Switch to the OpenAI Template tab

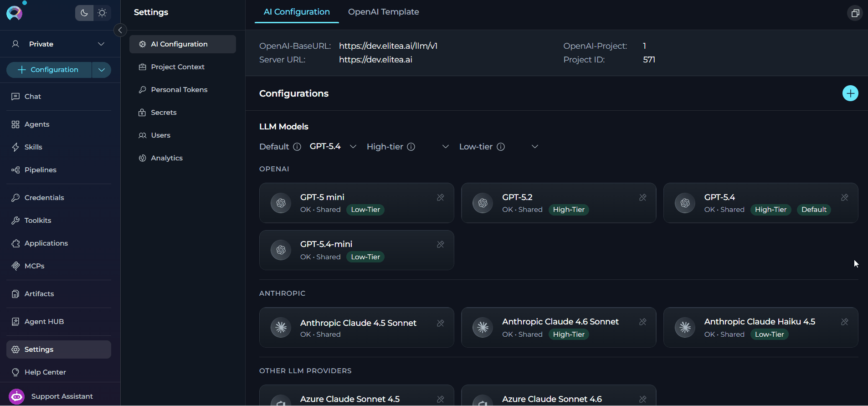tap(384, 12)
